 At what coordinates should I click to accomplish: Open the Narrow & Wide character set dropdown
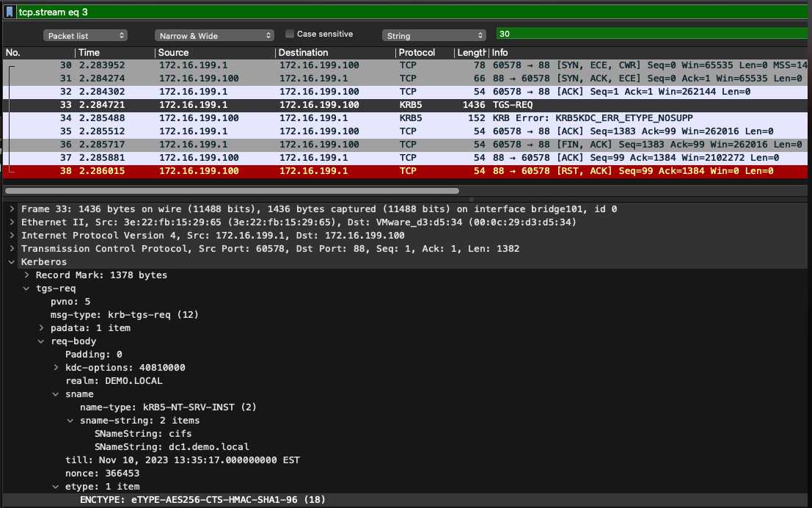[x=212, y=35]
